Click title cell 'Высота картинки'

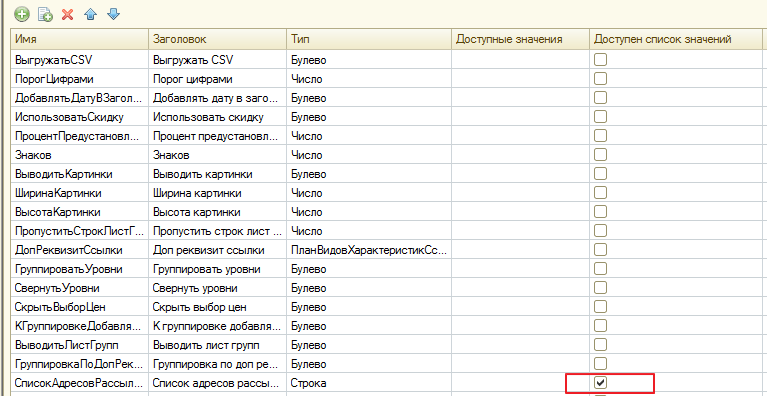point(218,212)
